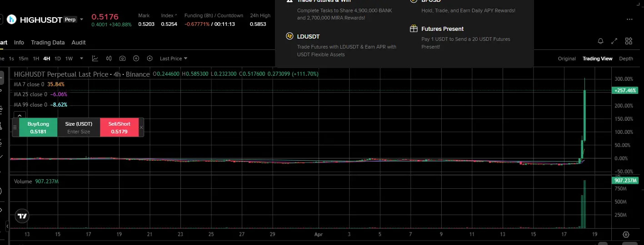Click the Funding rate -0.67771% value
This screenshot has width=644, height=245.
pyautogui.click(x=197, y=24)
